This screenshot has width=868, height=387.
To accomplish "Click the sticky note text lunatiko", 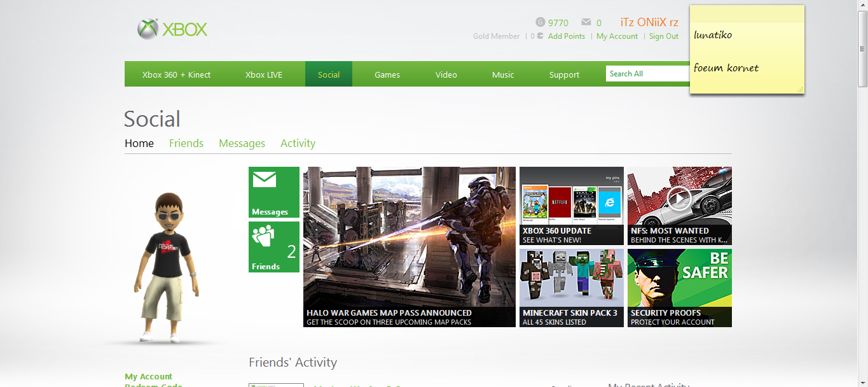I will pyautogui.click(x=713, y=35).
